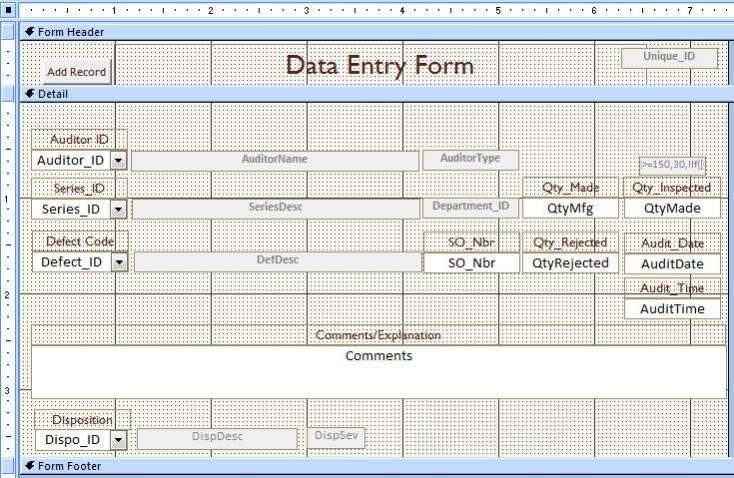
Task: Select the Audit_Date label
Action: coord(672,243)
